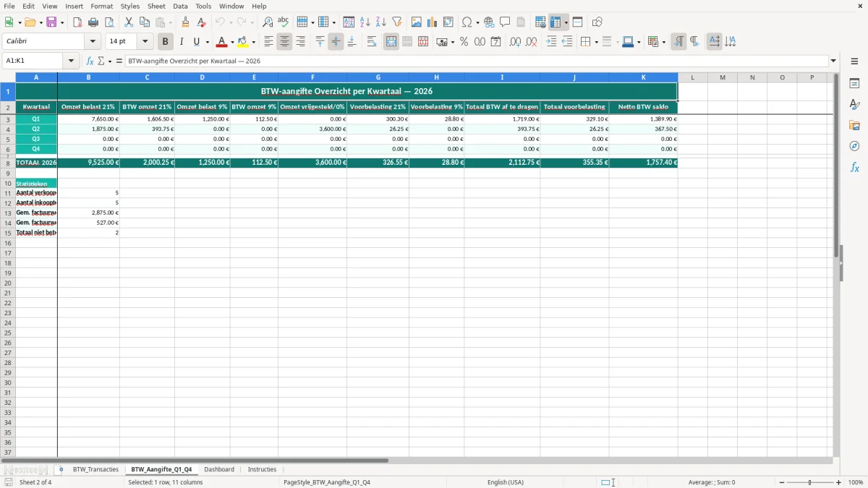Open the Select Function (Sum) dropdown arrow
868x488 pixels.
[110, 61]
